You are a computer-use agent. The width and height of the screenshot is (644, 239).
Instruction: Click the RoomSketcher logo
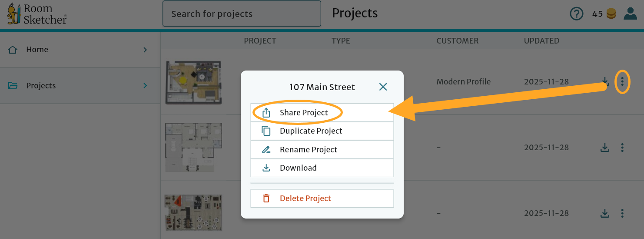point(37,14)
